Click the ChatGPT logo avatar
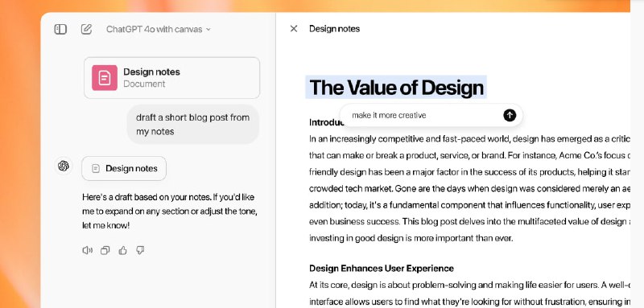 point(64,166)
